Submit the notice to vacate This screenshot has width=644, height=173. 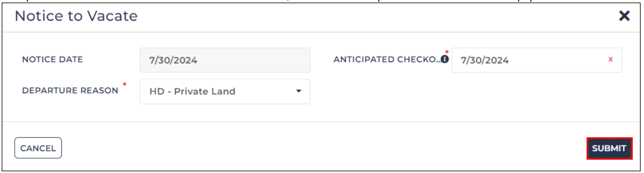coord(609,149)
